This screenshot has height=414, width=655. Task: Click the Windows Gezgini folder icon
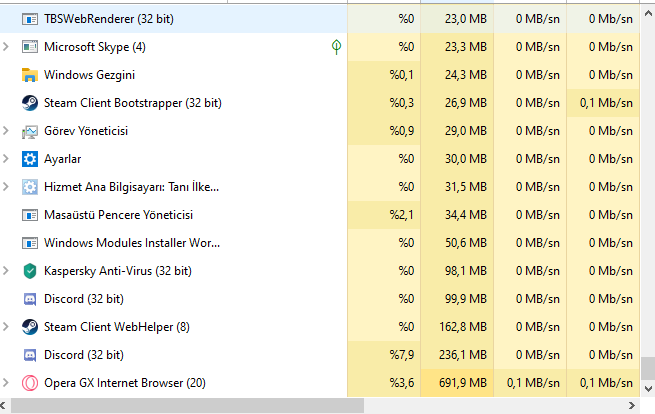point(30,75)
